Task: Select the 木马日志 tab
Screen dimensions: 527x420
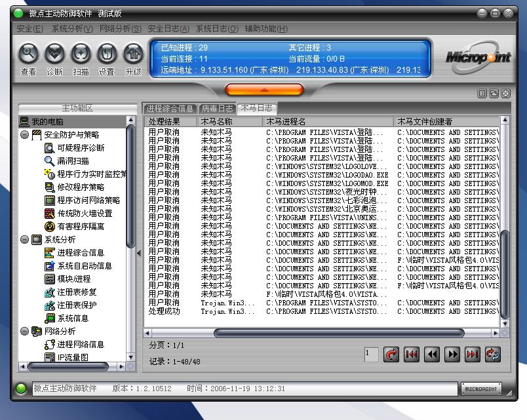Action: pyautogui.click(x=257, y=108)
